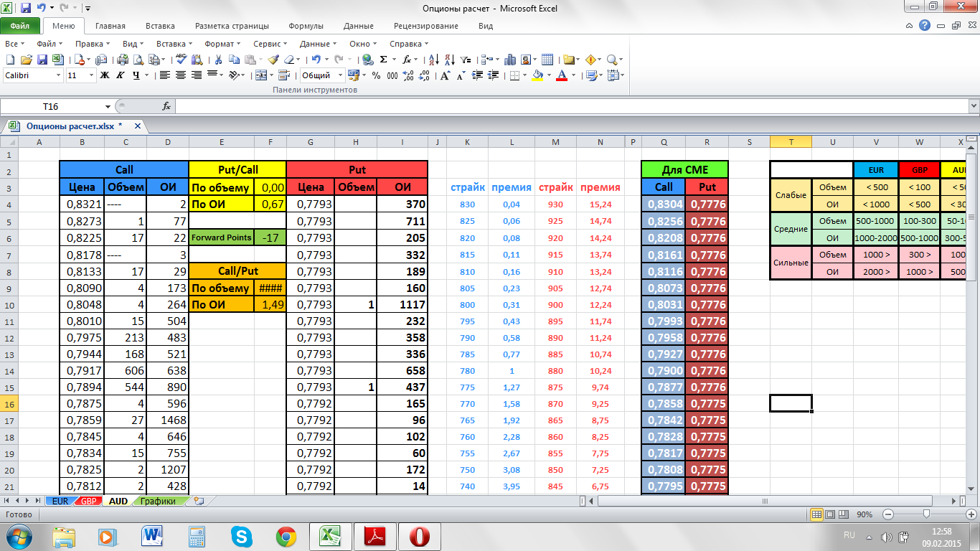Open the underline Ч style dropdown arrow

click(146, 75)
